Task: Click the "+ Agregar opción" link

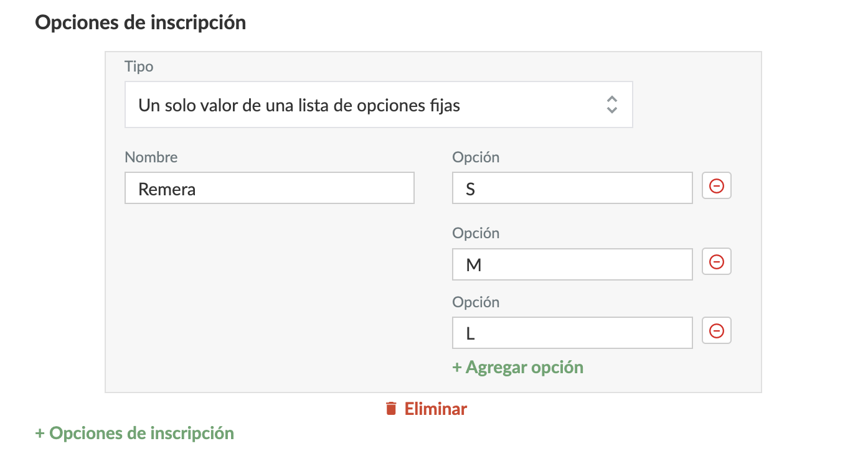Action: (518, 367)
